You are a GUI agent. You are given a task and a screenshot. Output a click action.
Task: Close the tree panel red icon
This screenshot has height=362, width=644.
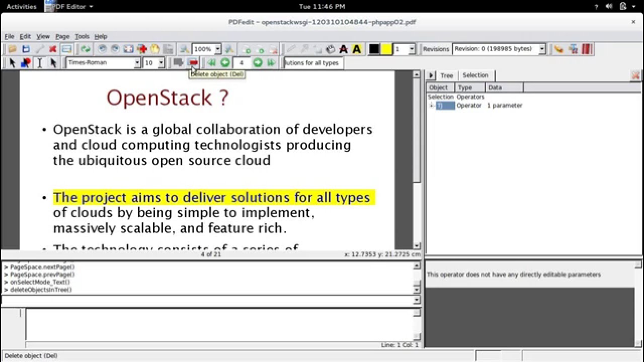(x=635, y=75)
